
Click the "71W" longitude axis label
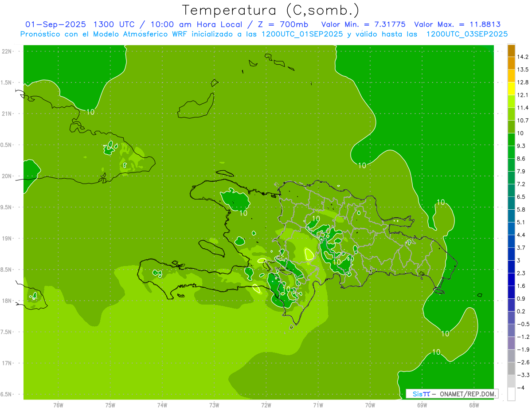point(318,405)
